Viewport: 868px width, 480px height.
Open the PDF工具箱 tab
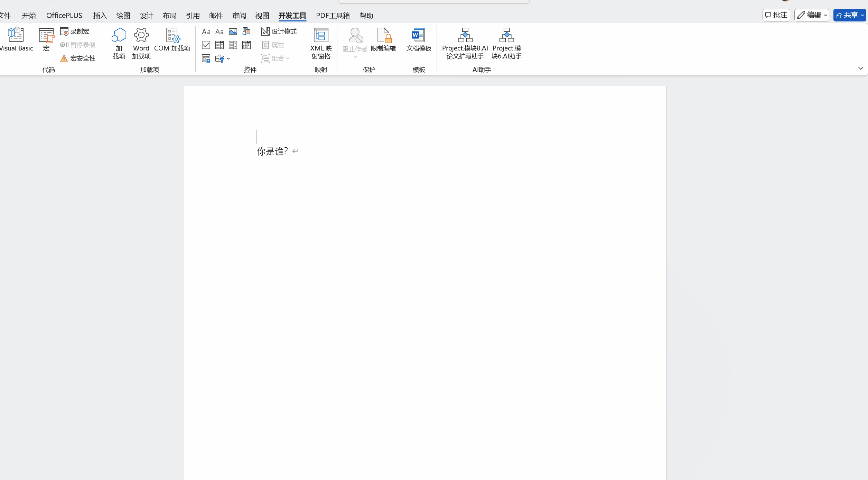pos(333,16)
